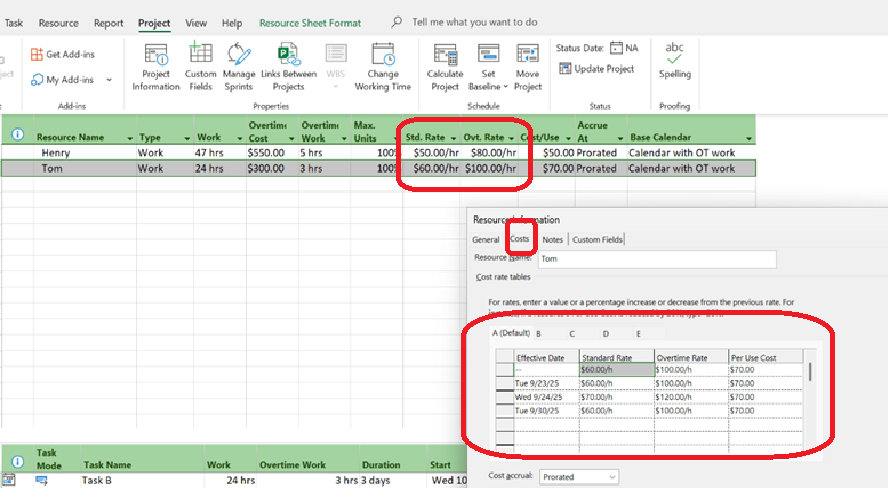Screen dimensions: 888x501
Task: Click Set Baseline icon
Action: [x=488, y=54]
